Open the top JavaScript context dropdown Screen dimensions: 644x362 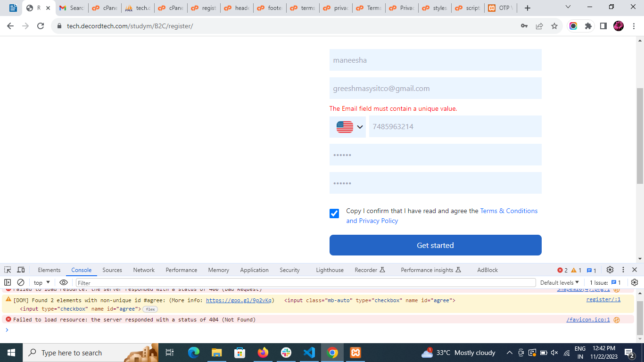point(41,283)
